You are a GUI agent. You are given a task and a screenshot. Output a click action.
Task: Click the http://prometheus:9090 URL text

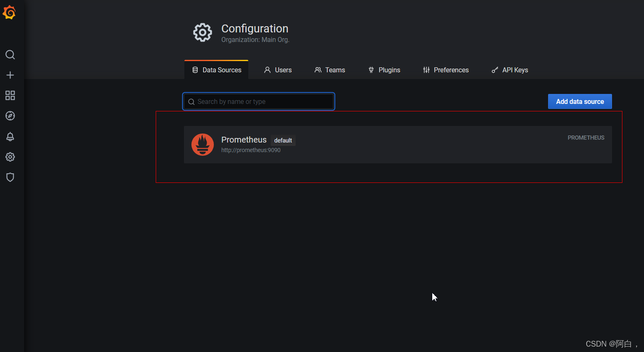tap(251, 150)
